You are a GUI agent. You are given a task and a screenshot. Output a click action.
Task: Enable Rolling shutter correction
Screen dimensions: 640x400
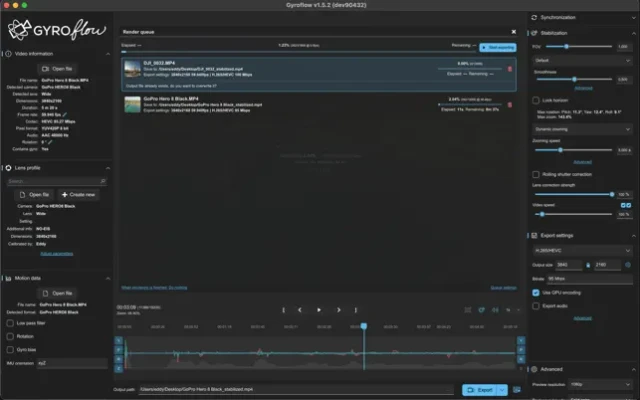[537, 174]
